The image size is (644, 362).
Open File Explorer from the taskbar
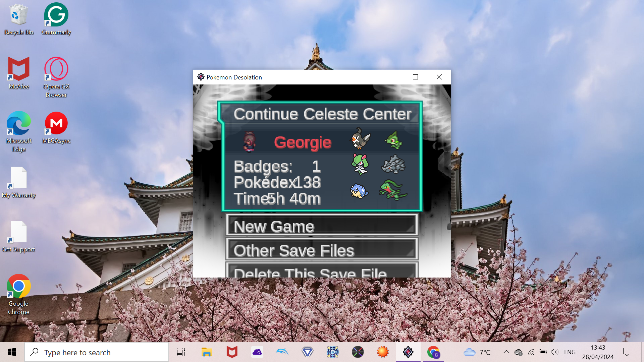(x=207, y=352)
